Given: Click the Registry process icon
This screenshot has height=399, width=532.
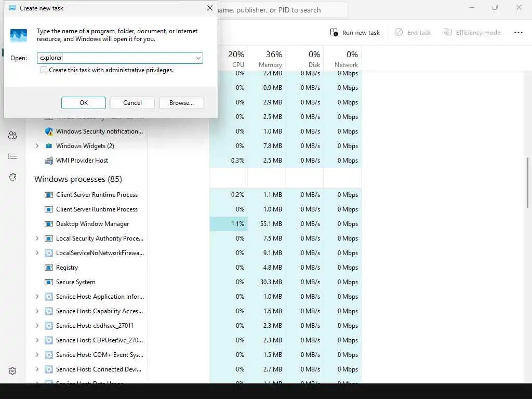Looking at the screenshot, I should click(x=49, y=268).
